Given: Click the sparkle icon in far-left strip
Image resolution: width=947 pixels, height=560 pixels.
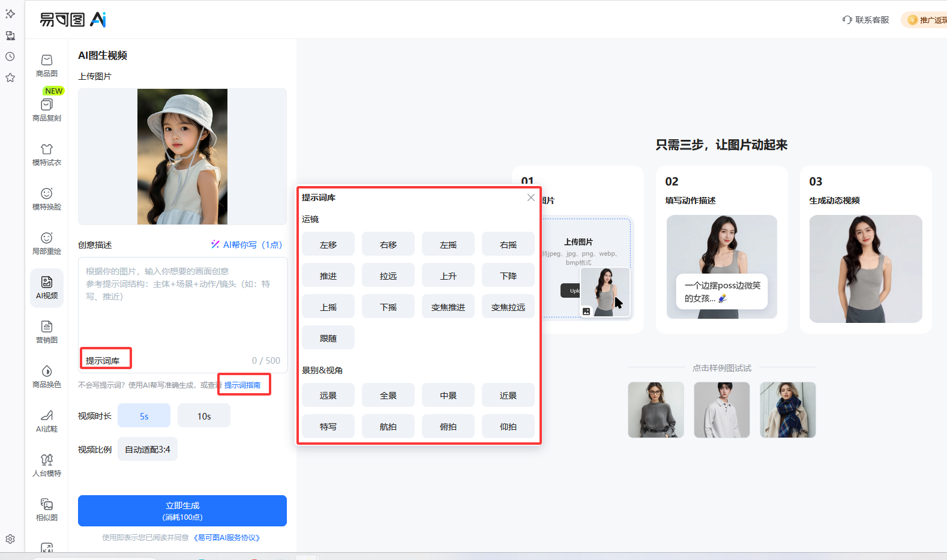Looking at the screenshot, I should point(10,14).
